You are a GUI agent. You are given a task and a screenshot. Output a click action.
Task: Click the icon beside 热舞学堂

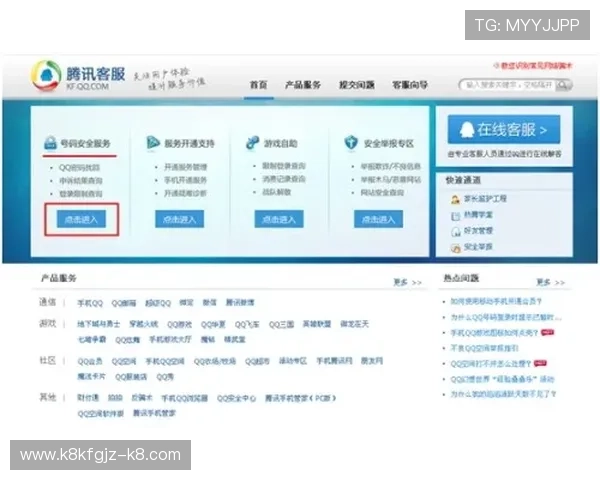coord(455,216)
